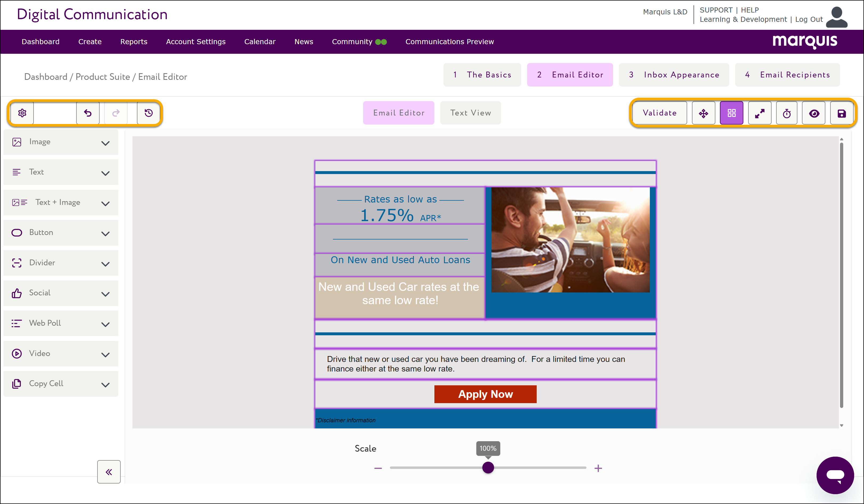Viewport: 864px width, 504px height.
Task: Expand the Button block panel
Action: tap(61, 233)
